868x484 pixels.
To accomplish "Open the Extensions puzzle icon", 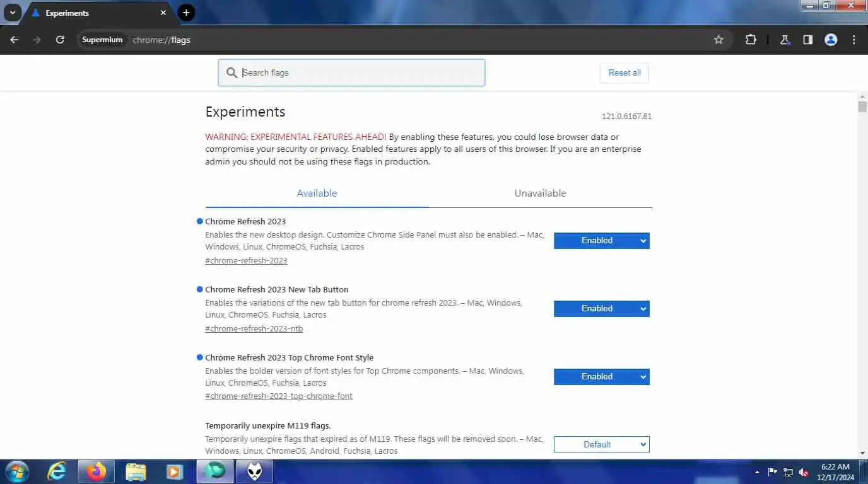I will 751,40.
